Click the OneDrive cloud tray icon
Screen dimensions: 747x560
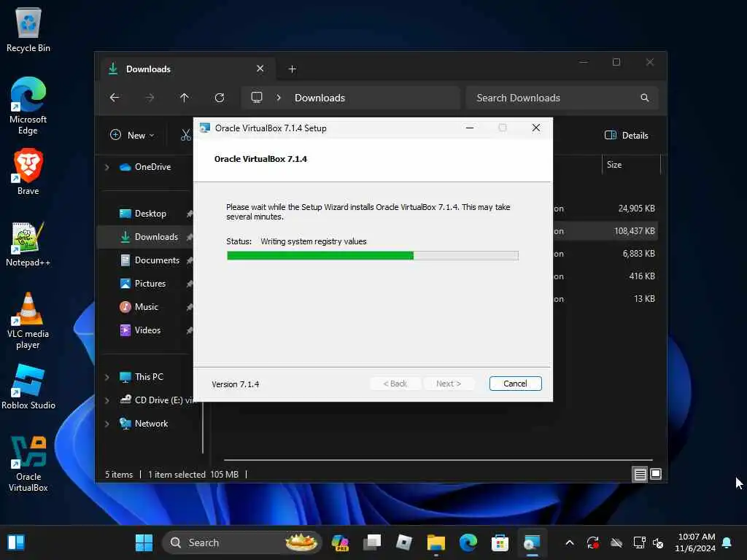pos(616,542)
